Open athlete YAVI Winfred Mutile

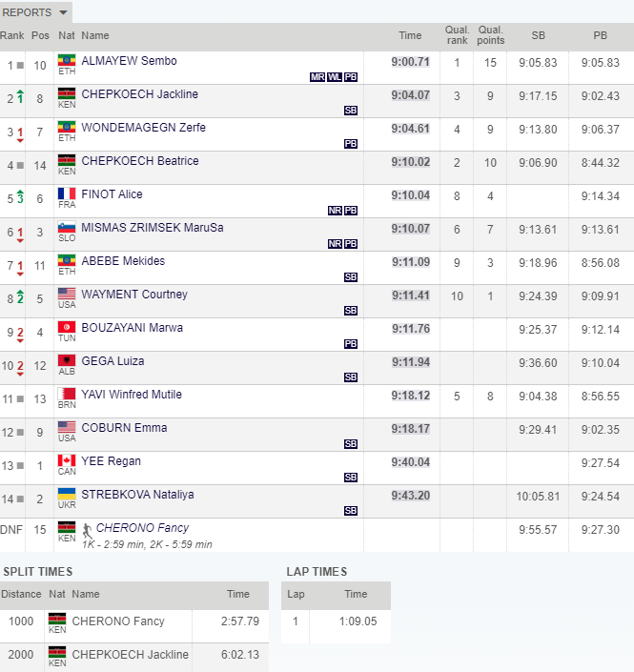click(132, 395)
